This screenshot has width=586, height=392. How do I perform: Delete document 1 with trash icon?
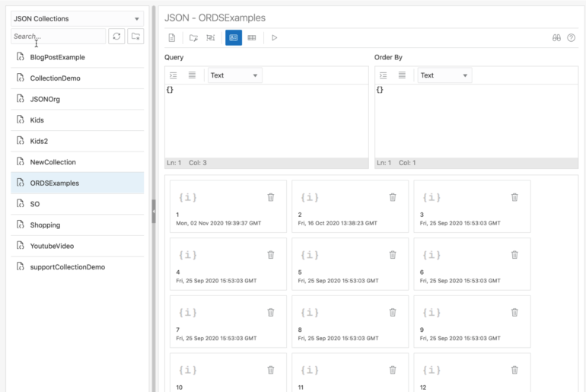coord(271,197)
